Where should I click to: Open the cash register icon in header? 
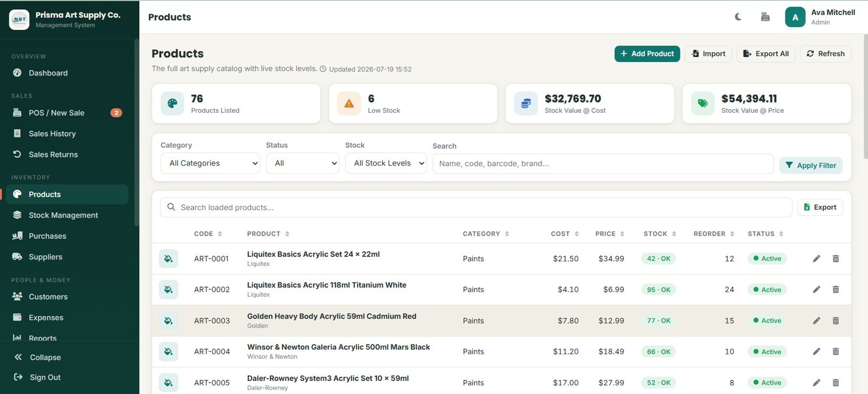pyautogui.click(x=765, y=17)
